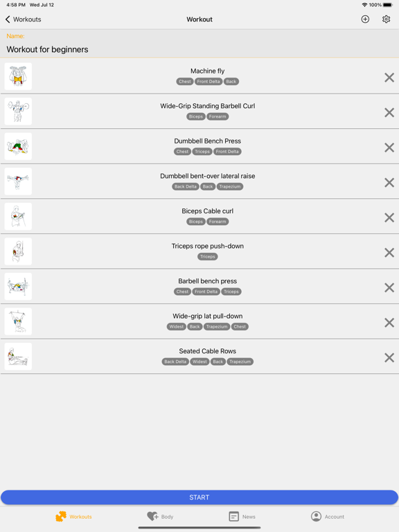Remove the Wide-grip lat pull-down exercise
The image size is (399, 532).
click(x=389, y=323)
